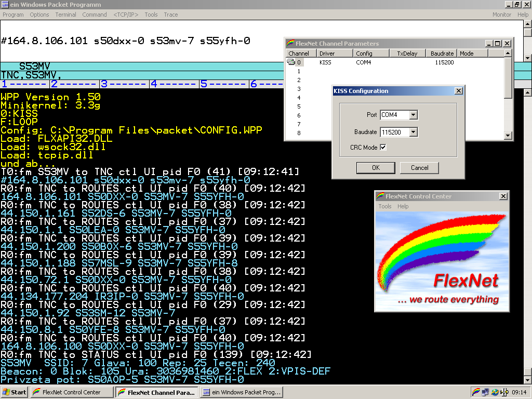This screenshot has width=532, height=399.
Task: Select channel row 1 in Channel Parameters
Action: pyautogui.click(x=299, y=71)
